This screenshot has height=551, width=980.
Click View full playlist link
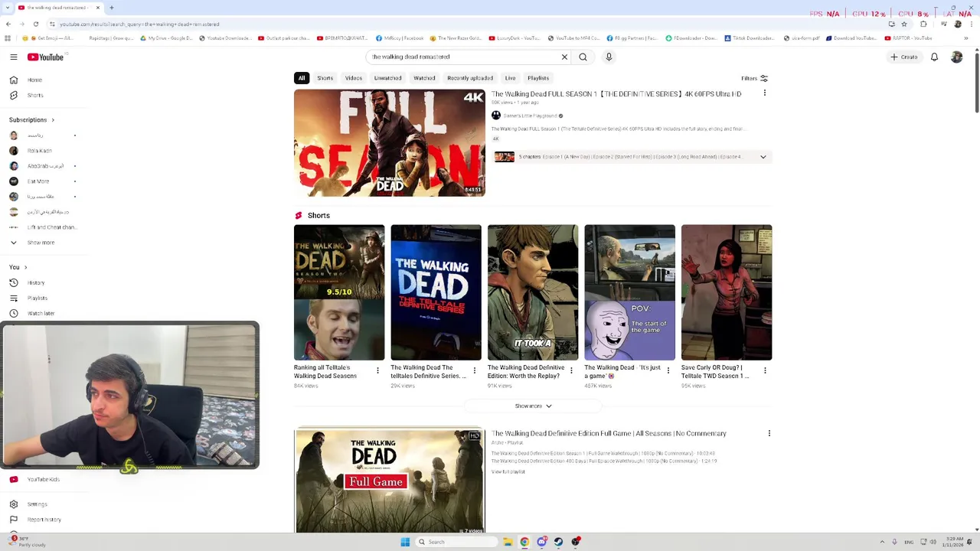[x=508, y=471]
